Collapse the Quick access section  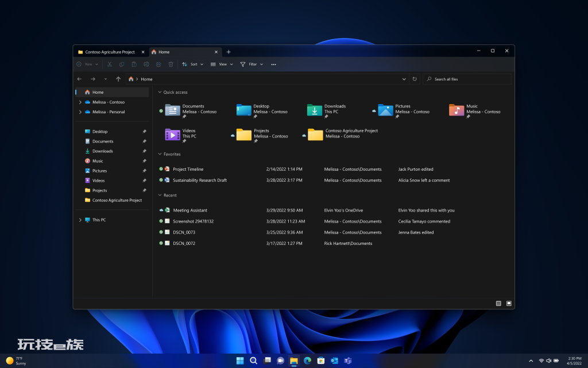pyautogui.click(x=160, y=92)
